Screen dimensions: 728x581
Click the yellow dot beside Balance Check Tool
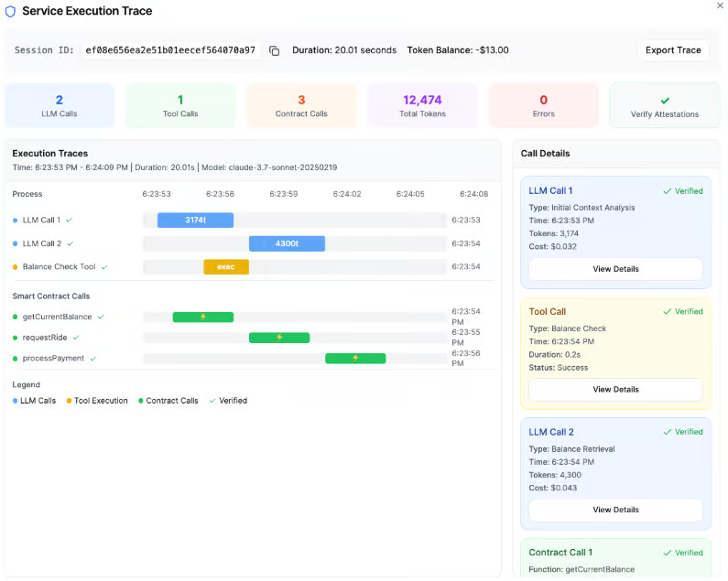click(16, 267)
